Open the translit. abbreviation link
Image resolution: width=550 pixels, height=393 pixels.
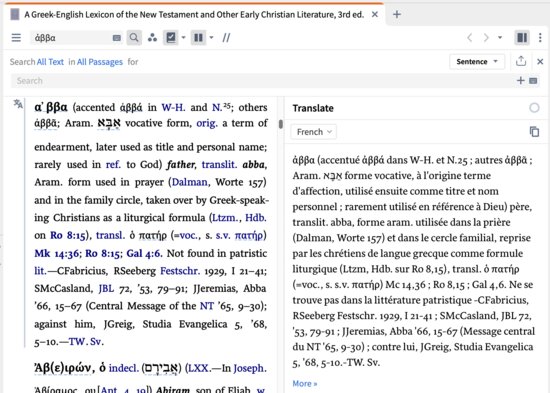220,165
